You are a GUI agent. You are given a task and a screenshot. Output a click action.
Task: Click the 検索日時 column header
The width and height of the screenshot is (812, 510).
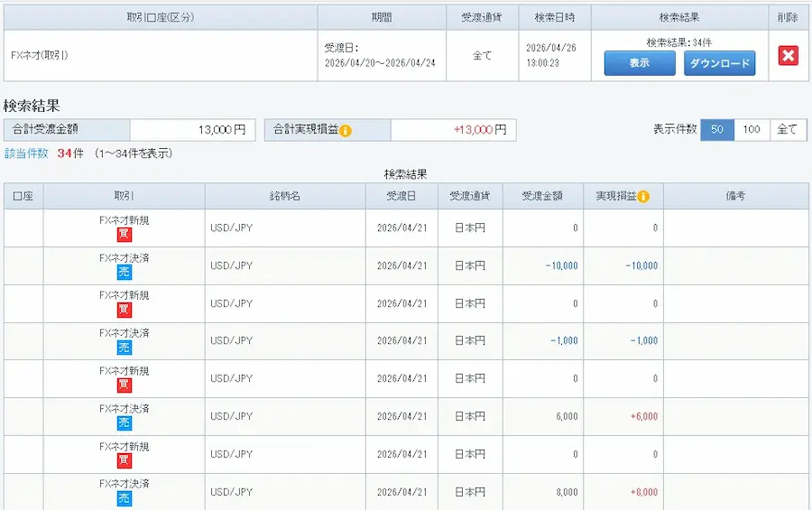coord(555,18)
